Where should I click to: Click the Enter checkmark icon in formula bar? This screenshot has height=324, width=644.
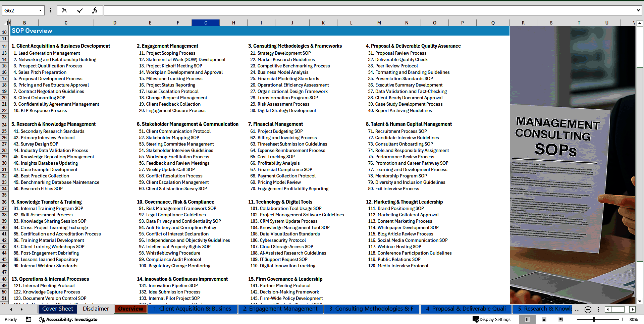pyautogui.click(x=80, y=10)
